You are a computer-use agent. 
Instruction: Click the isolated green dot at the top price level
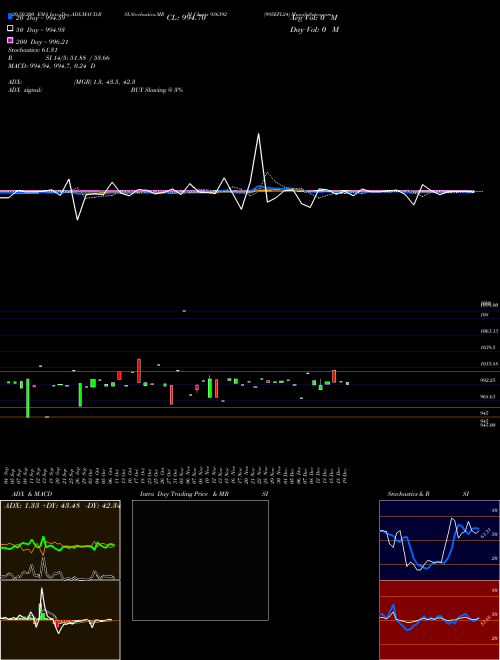click(184, 311)
